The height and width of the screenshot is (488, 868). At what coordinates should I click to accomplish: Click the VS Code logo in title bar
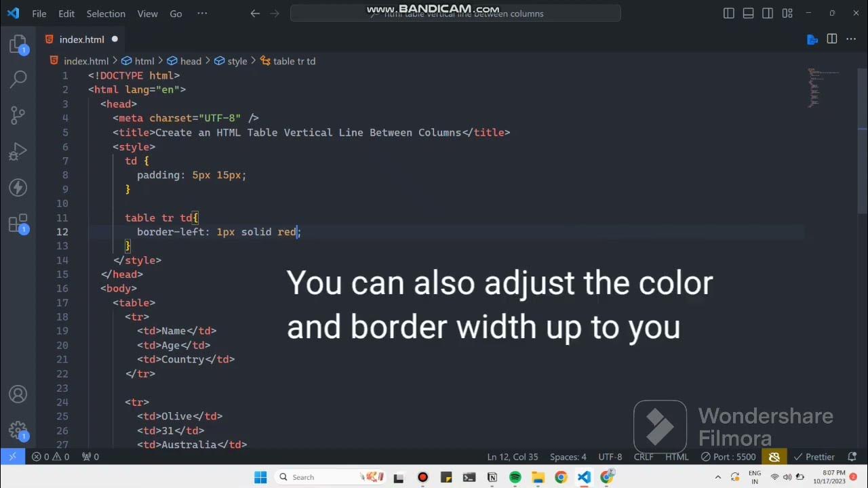[x=13, y=13]
